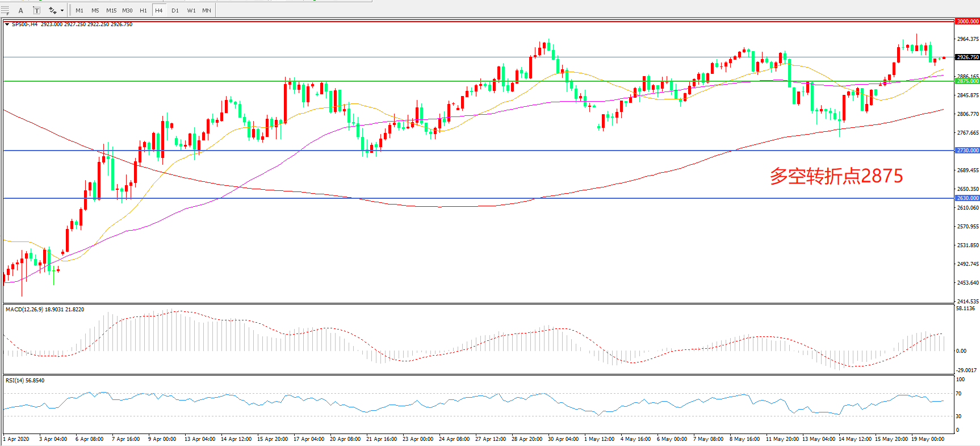This screenshot has height=446, width=980.
Task: Expand the SP500 chart title triangle
Action: click(7, 24)
